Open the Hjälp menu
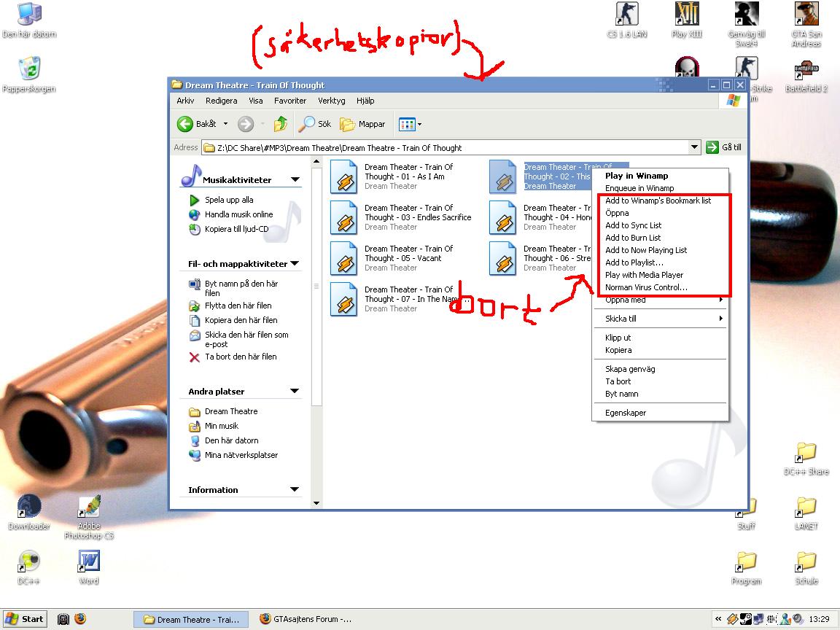The width and height of the screenshot is (840, 630). click(365, 101)
